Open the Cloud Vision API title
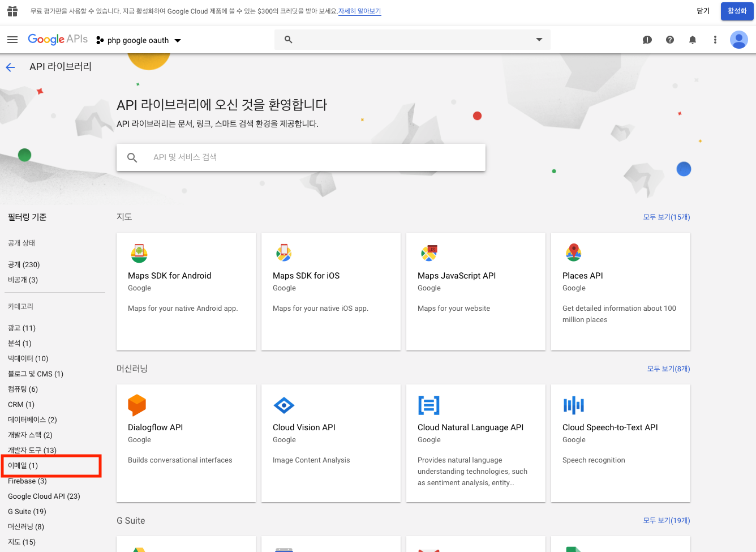Viewport: 756px width, 552px height. point(304,427)
